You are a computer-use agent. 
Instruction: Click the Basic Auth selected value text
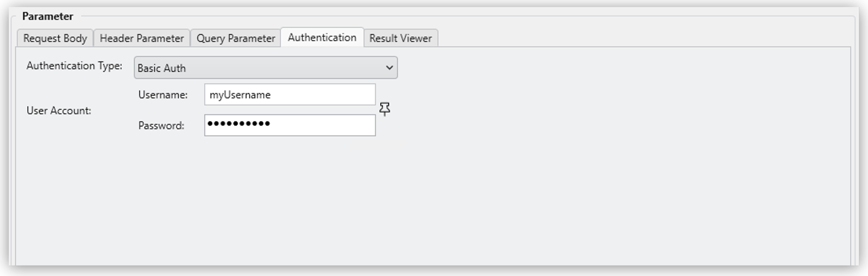(162, 68)
